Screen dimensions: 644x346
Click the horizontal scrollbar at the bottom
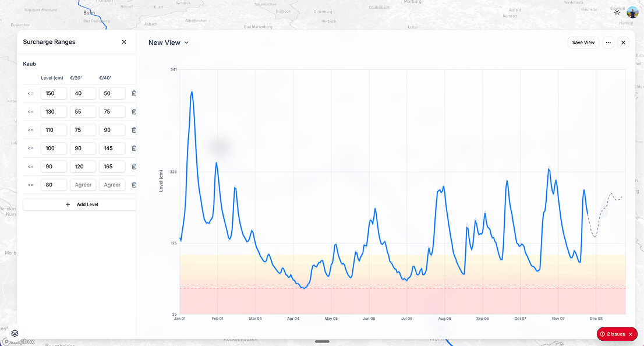321,343
